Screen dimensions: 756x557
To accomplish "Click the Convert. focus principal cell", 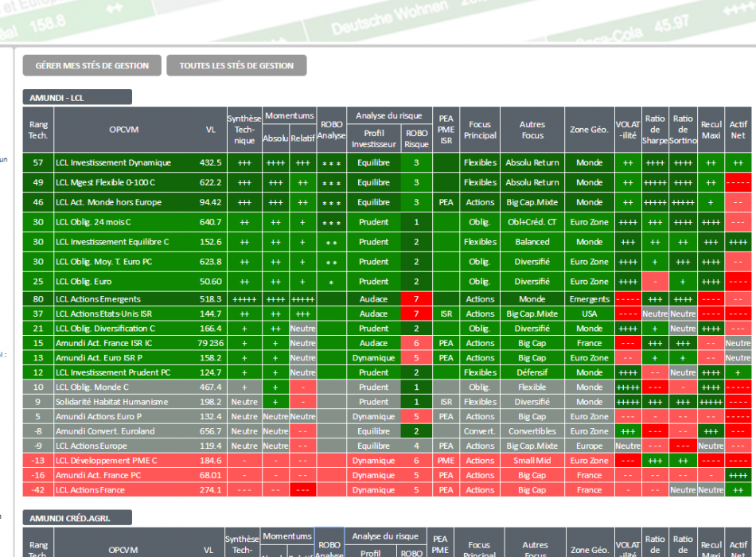I will [480, 431].
